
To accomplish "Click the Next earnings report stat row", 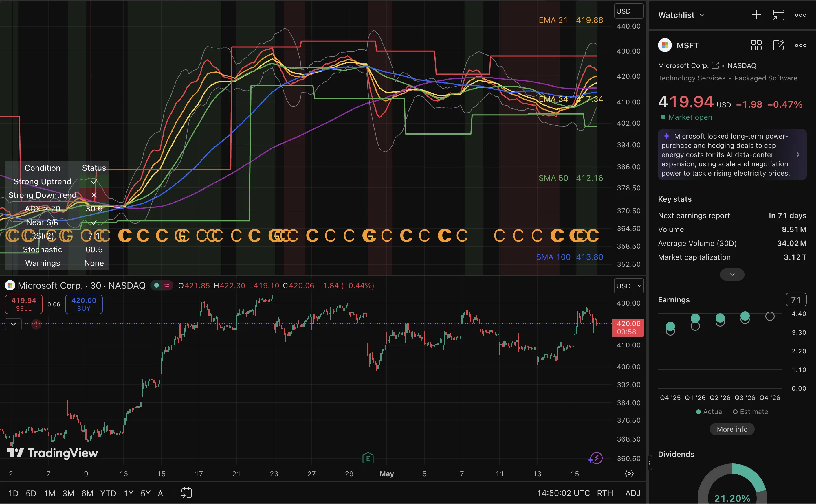I will pos(732,215).
